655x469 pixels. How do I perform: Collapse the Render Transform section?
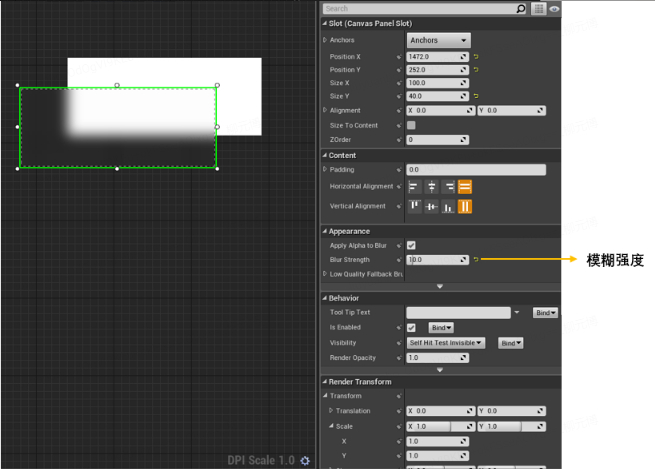tap(325, 381)
